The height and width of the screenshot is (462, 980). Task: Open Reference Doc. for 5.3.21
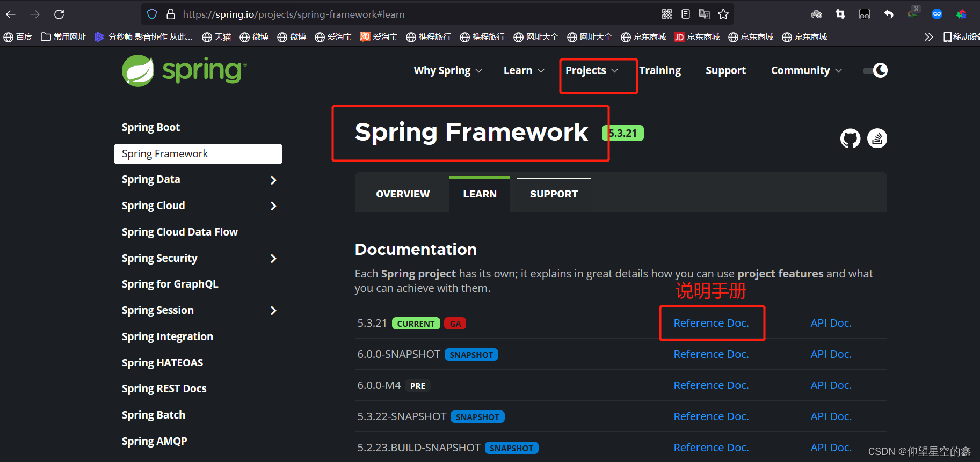[711, 323]
